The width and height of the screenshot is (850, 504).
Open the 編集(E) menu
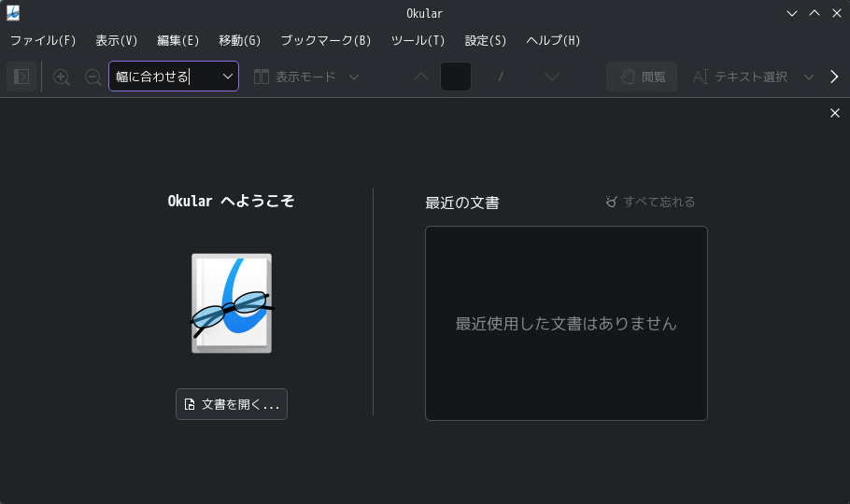(177, 41)
